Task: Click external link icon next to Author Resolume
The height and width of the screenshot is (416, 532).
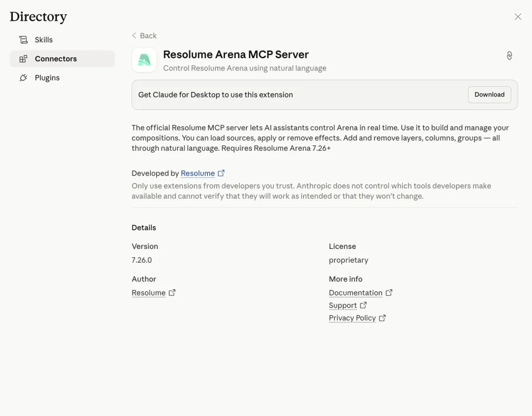Action: 172,293
